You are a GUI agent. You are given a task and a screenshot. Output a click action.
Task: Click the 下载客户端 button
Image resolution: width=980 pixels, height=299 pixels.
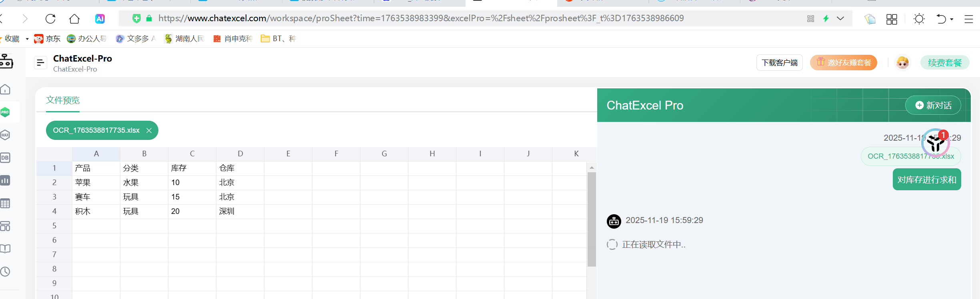pos(779,63)
